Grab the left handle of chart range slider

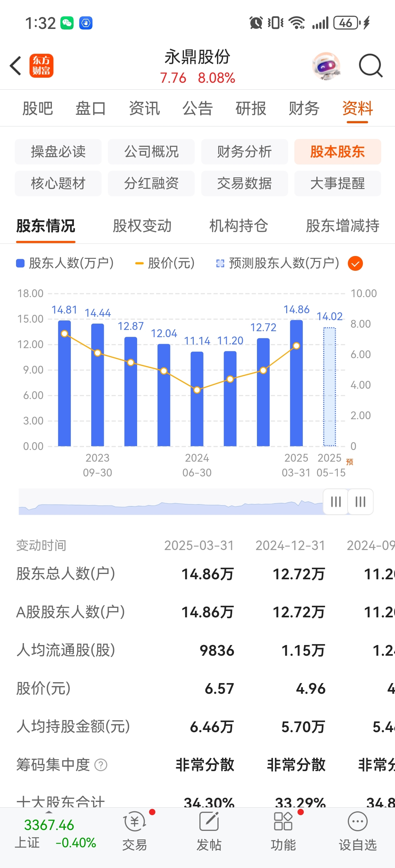336,502
